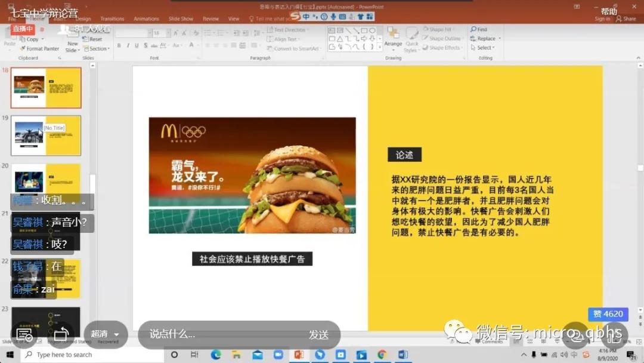
Task: Open the Select dropdown in Editing
Action: [482, 48]
